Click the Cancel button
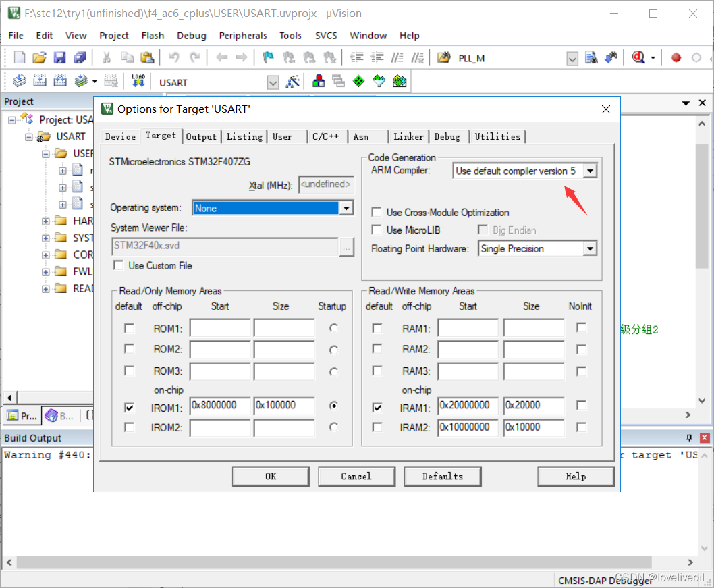The height and width of the screenshot is (588, 714). tap(356, 477)
